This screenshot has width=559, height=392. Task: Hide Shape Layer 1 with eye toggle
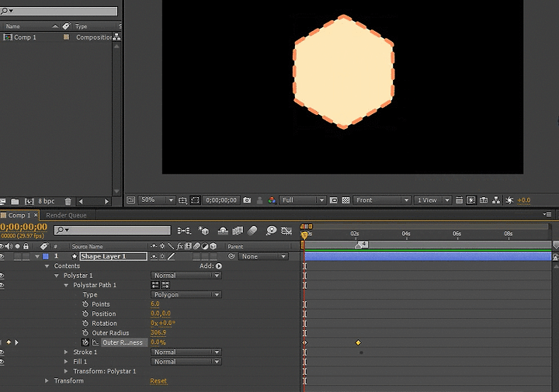point(2,256)
